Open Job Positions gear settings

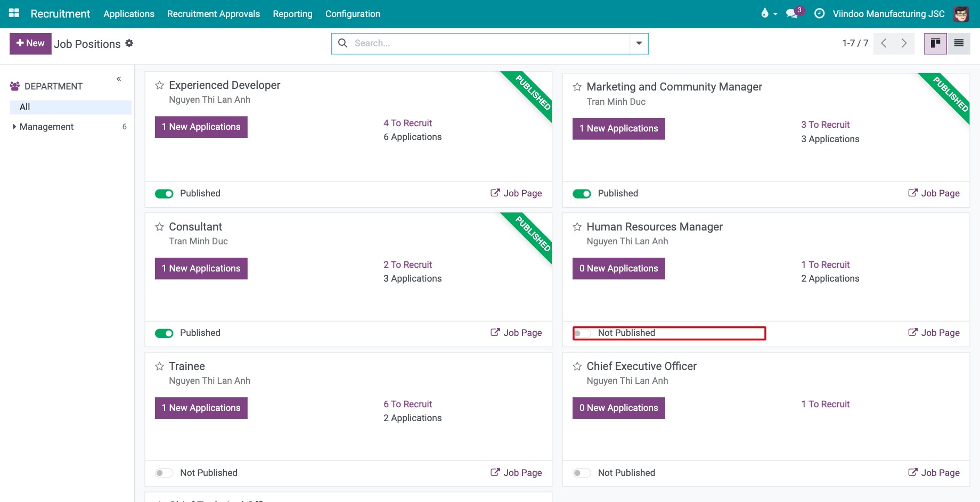129,43
